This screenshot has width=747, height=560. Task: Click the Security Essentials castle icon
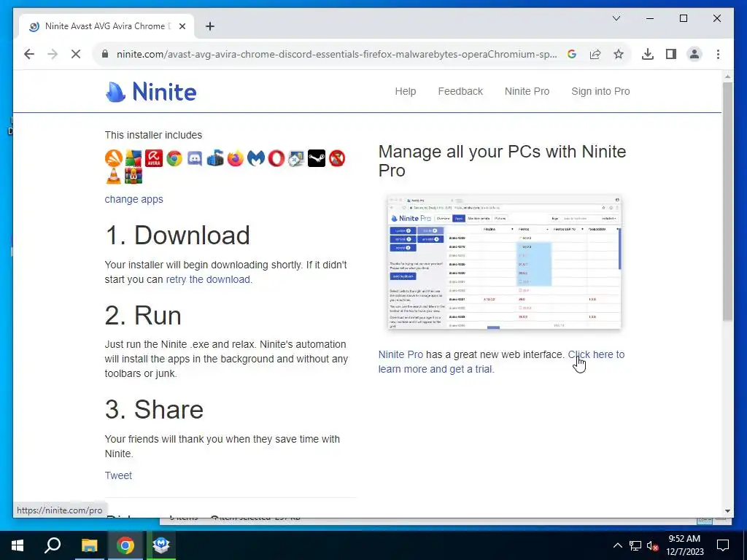(215, 158)
